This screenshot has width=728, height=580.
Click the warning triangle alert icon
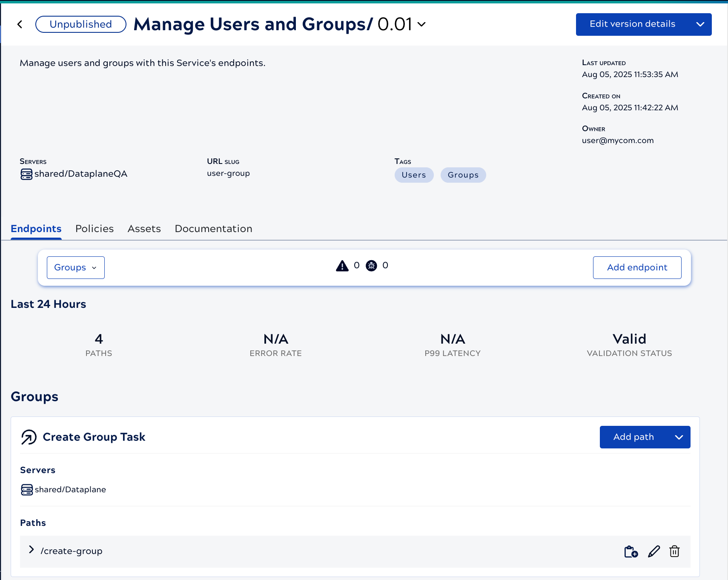point(342,266)
